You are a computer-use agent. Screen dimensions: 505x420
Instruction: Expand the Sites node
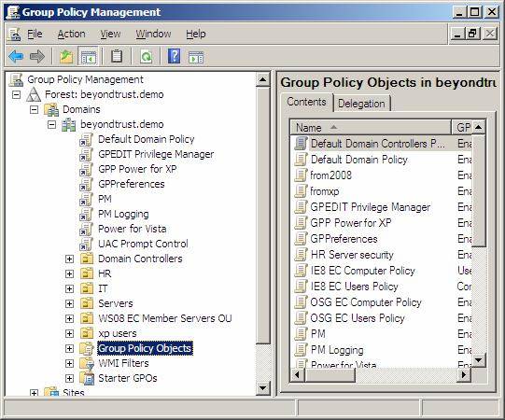[34, 393]
